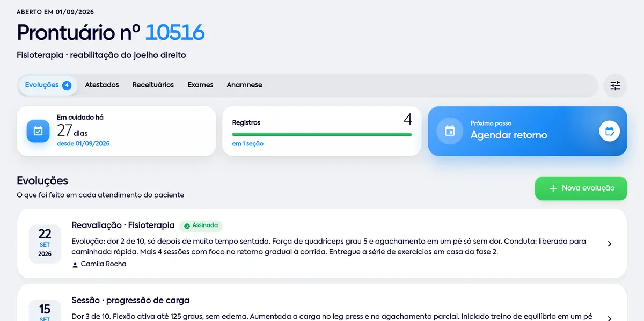644x321 pixels.
Task: Click the calendar icon beside Próximo passo
Action: coord(450,131)
